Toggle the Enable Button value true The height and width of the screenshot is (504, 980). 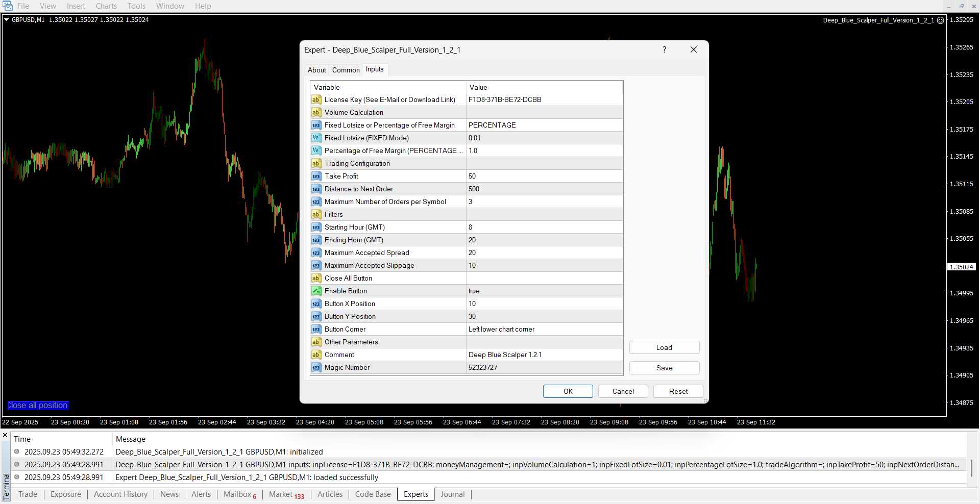pyautogui.click(x=544, y=291)
